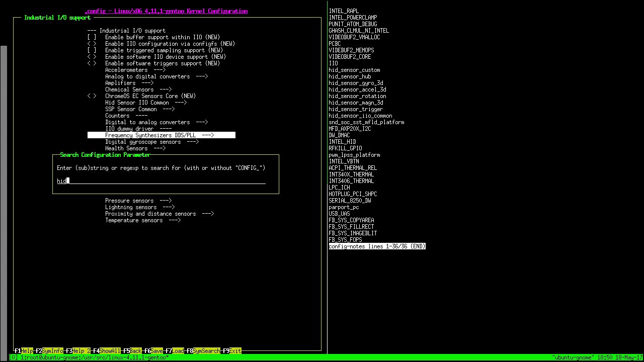
Task: Click INTEL_RAPL in config-notes pane
Action: click(x=344, y=11)
